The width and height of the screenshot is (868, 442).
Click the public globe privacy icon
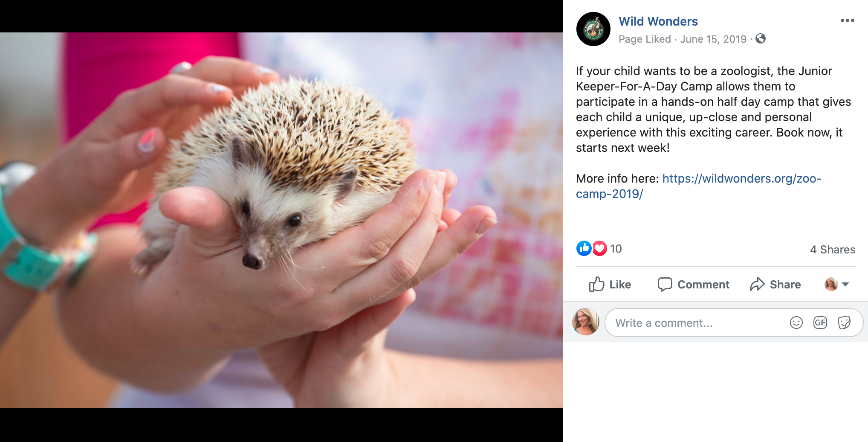(761, 39)
